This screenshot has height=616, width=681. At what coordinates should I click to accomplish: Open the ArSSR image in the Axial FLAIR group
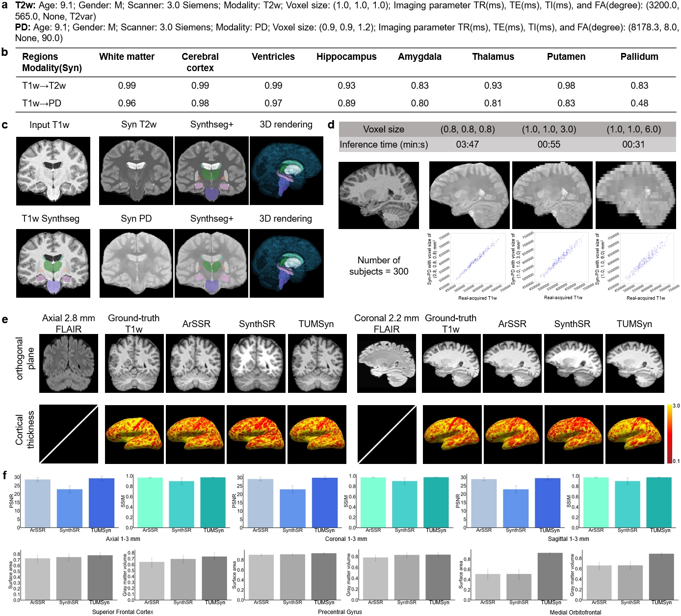coord(195,363)
